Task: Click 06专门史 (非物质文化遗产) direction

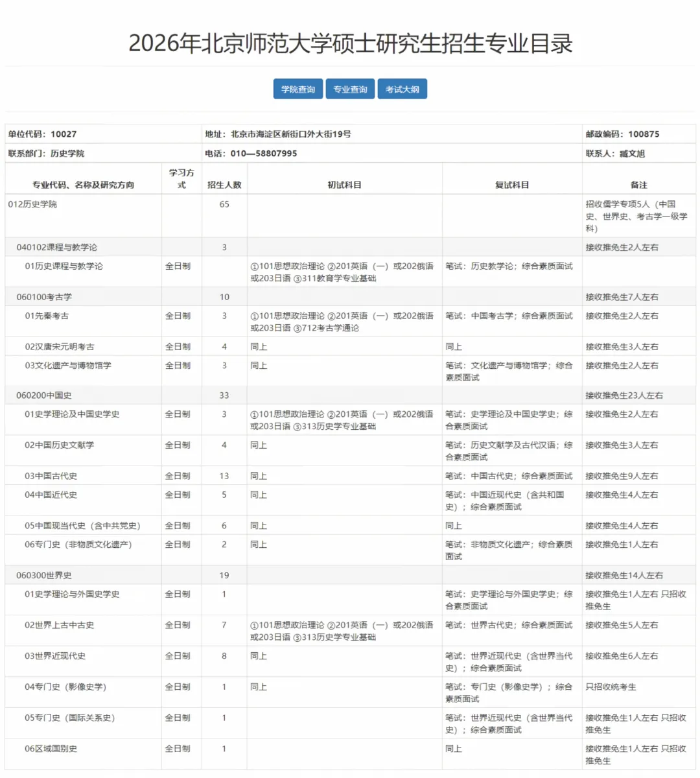Action: pos(78,545)
